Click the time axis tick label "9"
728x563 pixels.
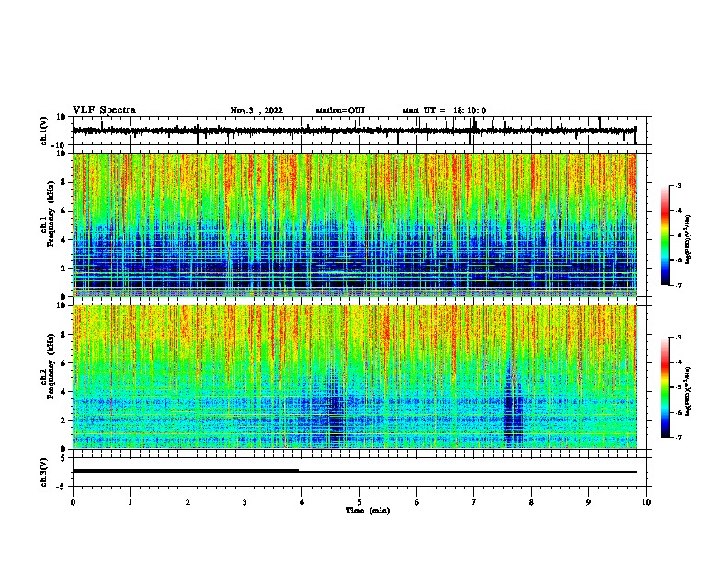(x=588, y=502)
